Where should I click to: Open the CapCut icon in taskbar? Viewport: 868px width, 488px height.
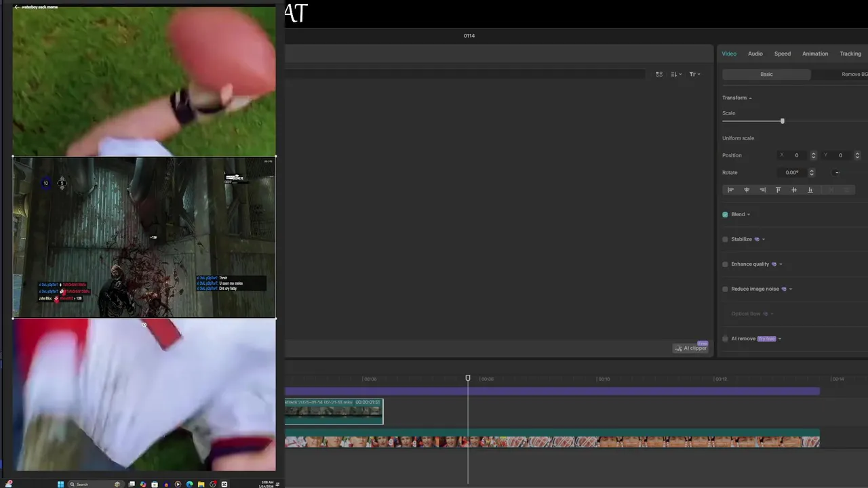pyautogui.click(x=224, y=484)
